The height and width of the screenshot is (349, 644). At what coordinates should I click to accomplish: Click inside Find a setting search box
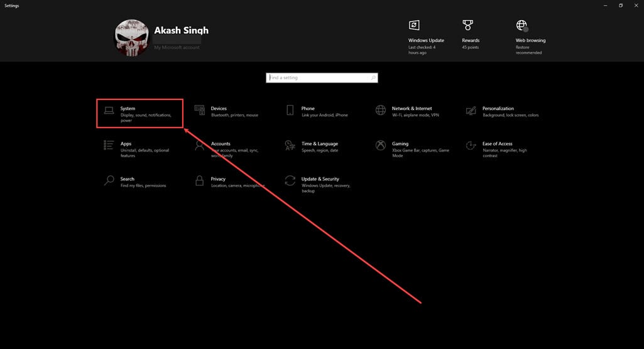(x=322, y=78)
